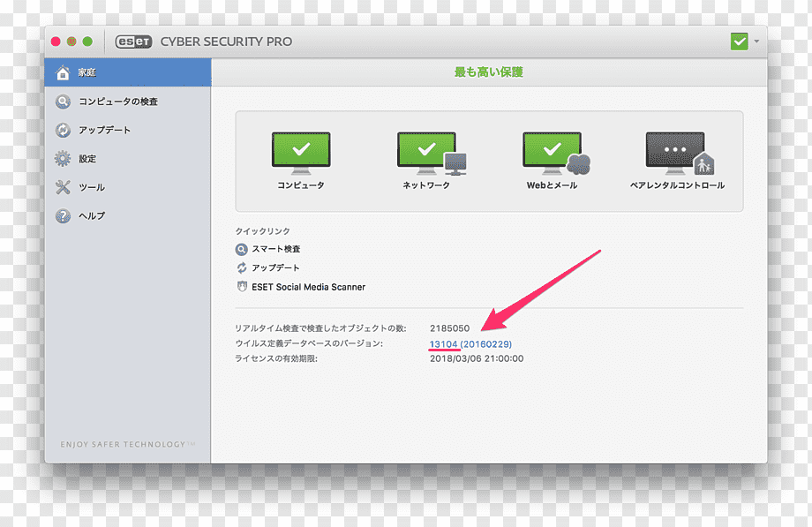
Task: Click the コンピュータ label under monitor
Action: 301,185
